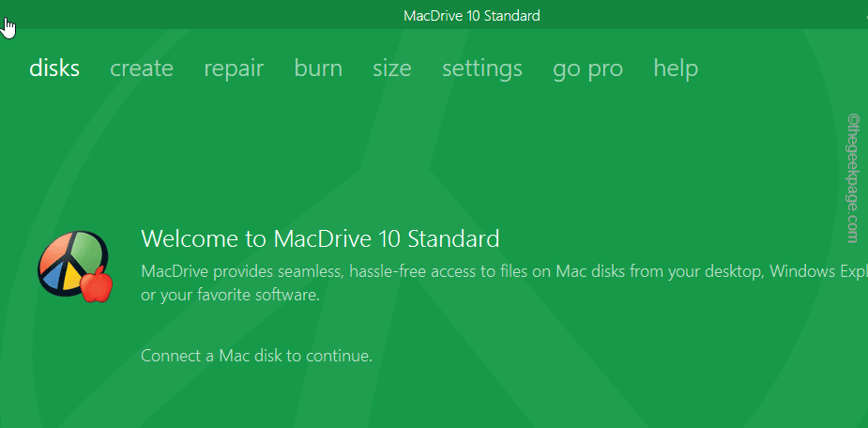Go to the burn tab
Viewport: 868px width, 428px height.
coord(318,69)
